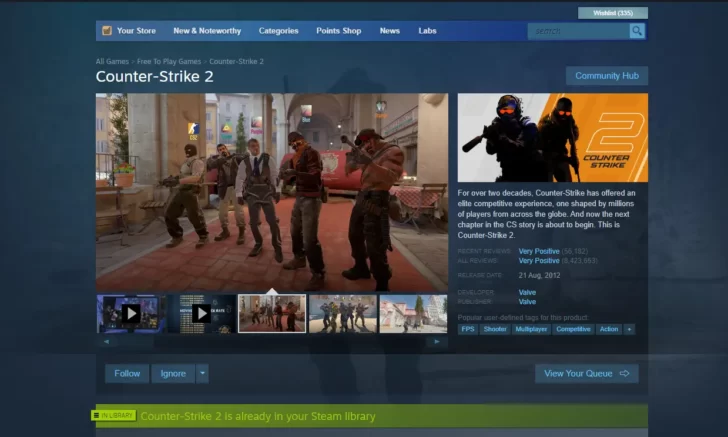Open the News tab
Image resolution: width=728 pixels, height=437 pixels.
coord(390,31)
